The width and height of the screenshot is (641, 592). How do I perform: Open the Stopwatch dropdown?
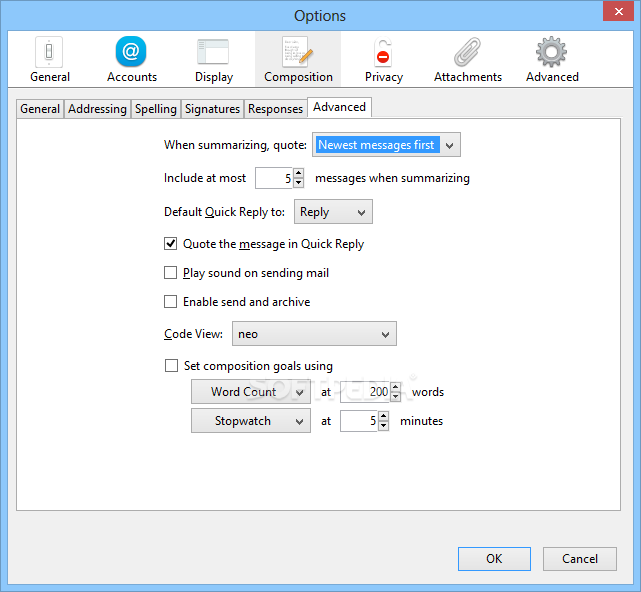pyautogui.click(x=251, y=421)
